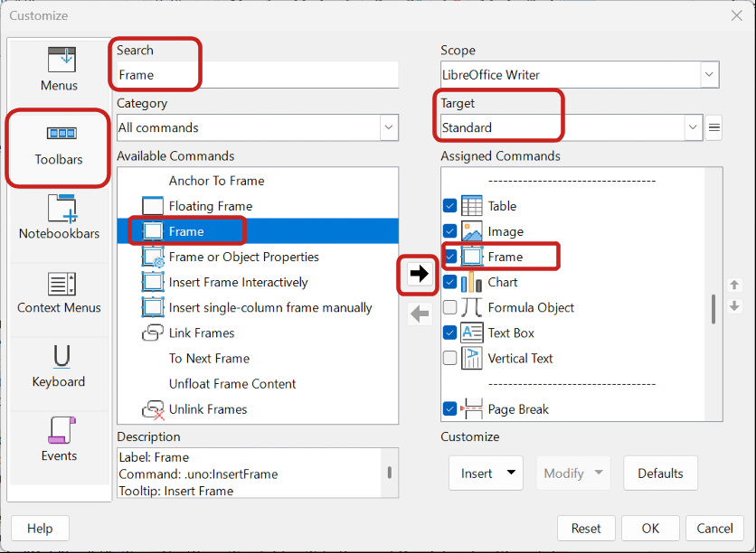Close the Customize dialog

pos(736,16)
